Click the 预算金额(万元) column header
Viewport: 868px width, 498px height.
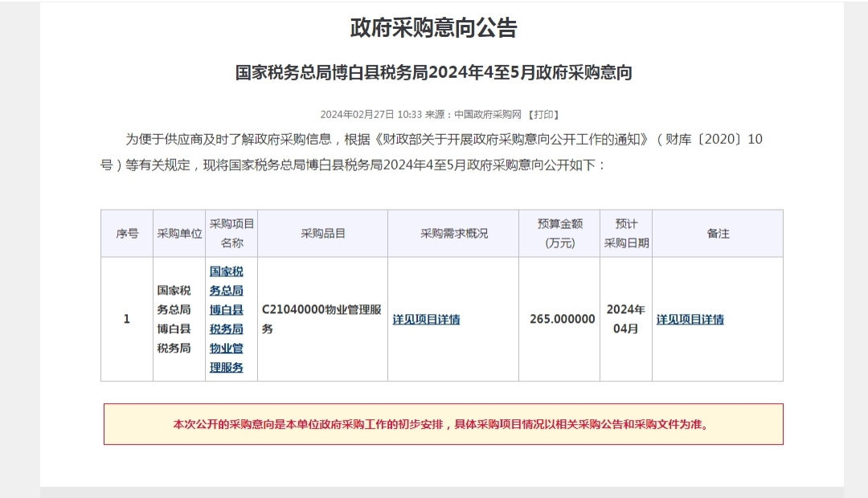click(559, 234)
